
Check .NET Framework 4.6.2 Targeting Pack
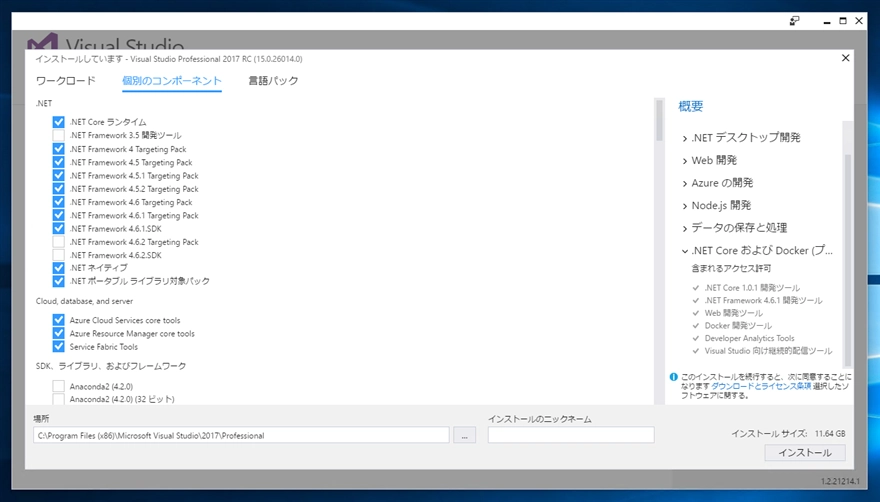(58, 242)
